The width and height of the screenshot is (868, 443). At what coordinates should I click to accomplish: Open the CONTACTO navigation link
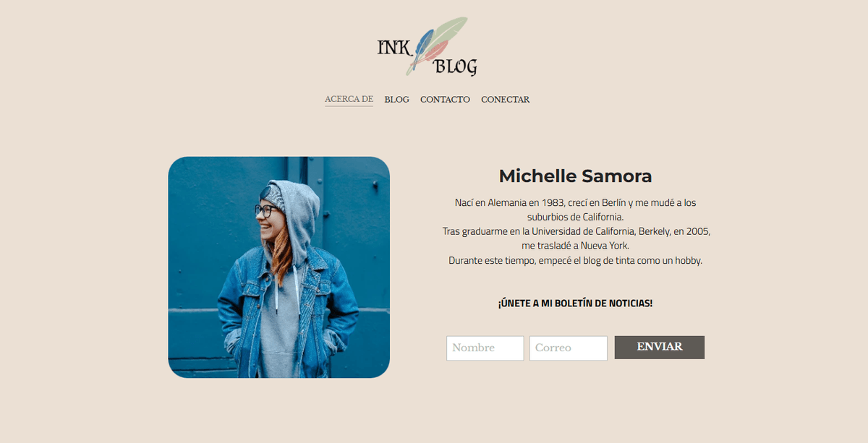click(x=445, y=99)
